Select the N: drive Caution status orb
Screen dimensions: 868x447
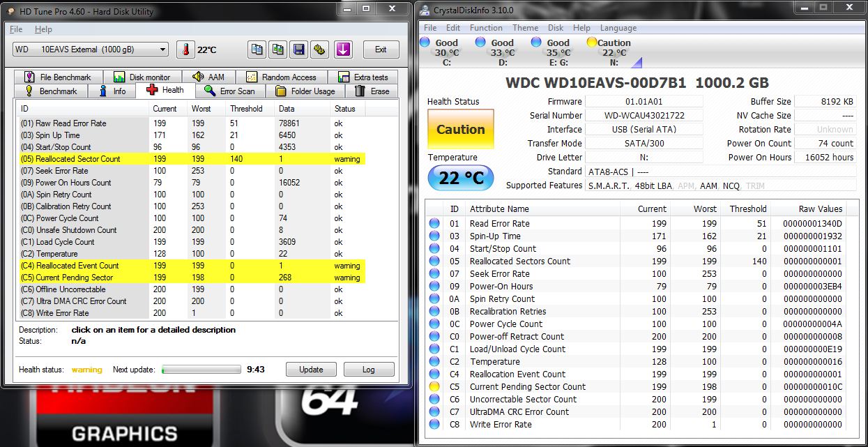(592, 43)
